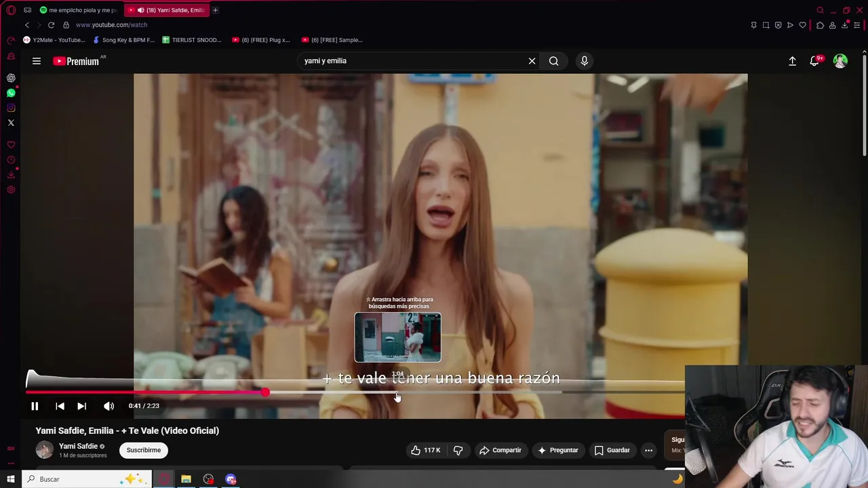Open GX Control speedometer in sidebar
Viewport: 868px width, 488px height.
11,40
